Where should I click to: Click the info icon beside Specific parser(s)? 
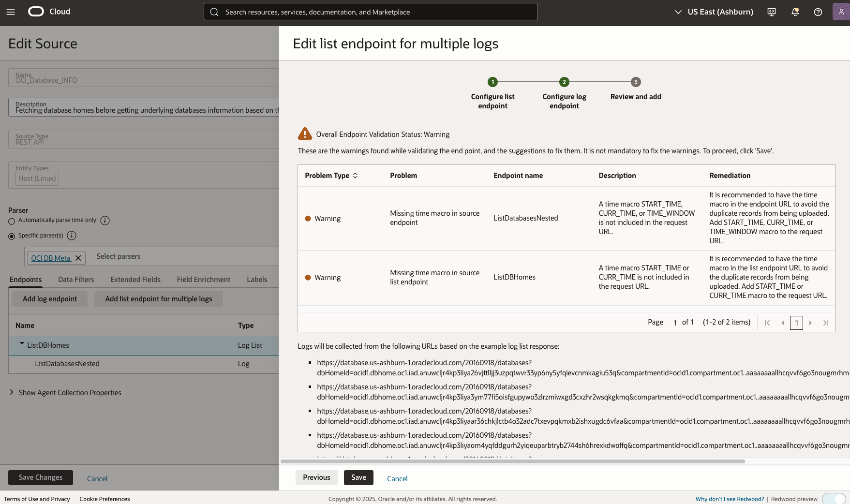pyautogui.click(x=71, y=236)
